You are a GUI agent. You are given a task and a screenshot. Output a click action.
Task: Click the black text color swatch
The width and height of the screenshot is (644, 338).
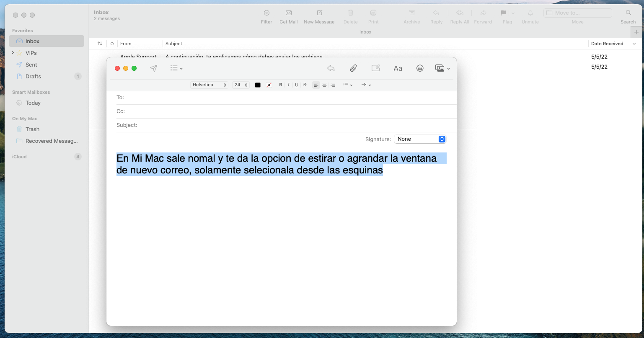[258, 85]
